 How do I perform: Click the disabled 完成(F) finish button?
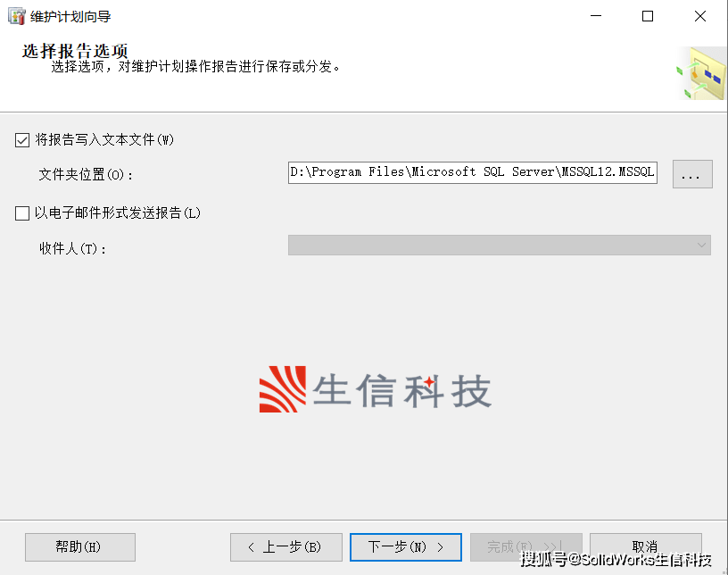[x=526, y=547]
